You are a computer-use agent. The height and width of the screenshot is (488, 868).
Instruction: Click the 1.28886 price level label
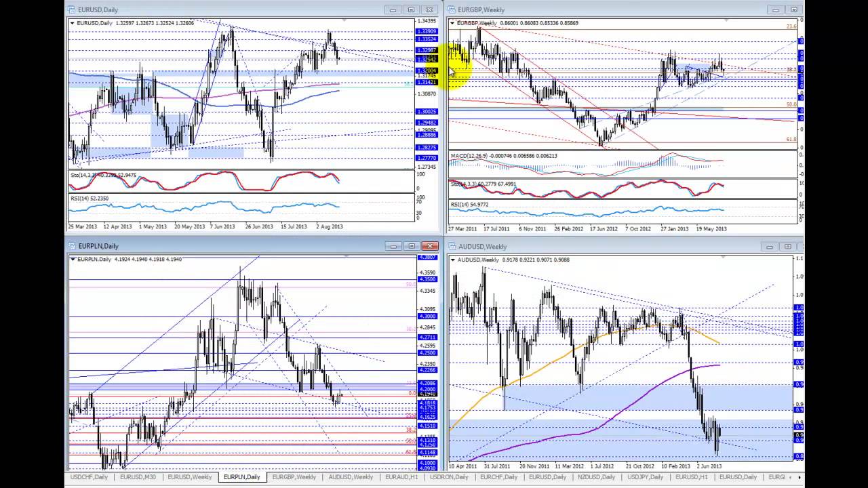(x=427, y=135)
